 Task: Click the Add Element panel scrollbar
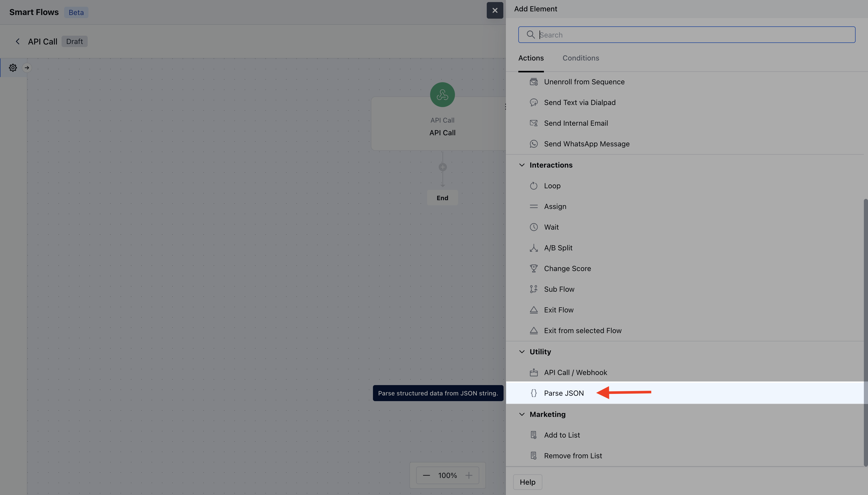(x=865, y=333)
